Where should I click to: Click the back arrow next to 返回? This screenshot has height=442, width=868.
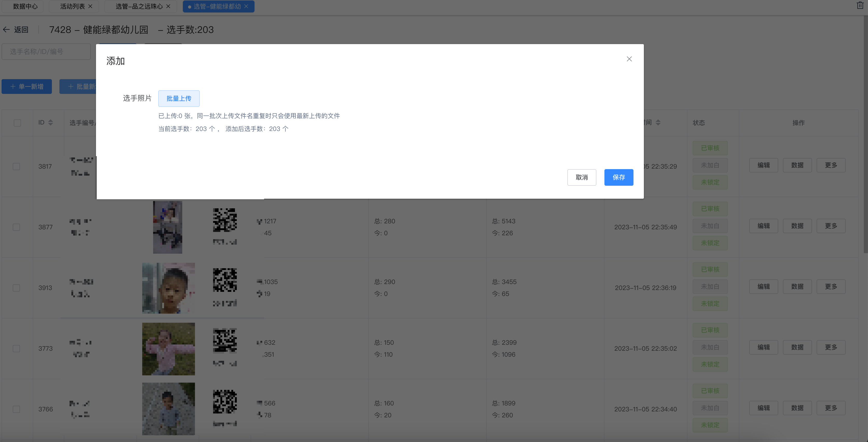[x=6, y=30]
